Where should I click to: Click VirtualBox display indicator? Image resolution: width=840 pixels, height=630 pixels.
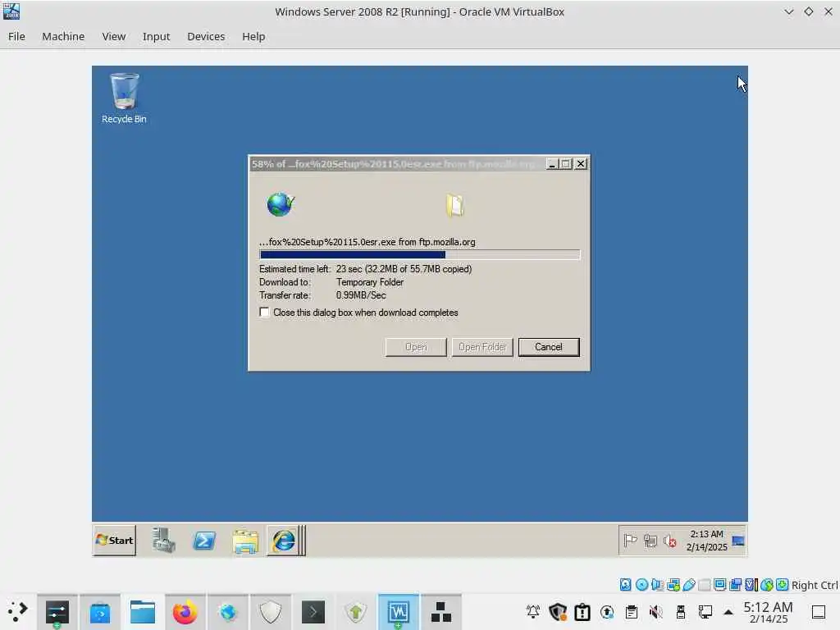click(x=720, y=584)
